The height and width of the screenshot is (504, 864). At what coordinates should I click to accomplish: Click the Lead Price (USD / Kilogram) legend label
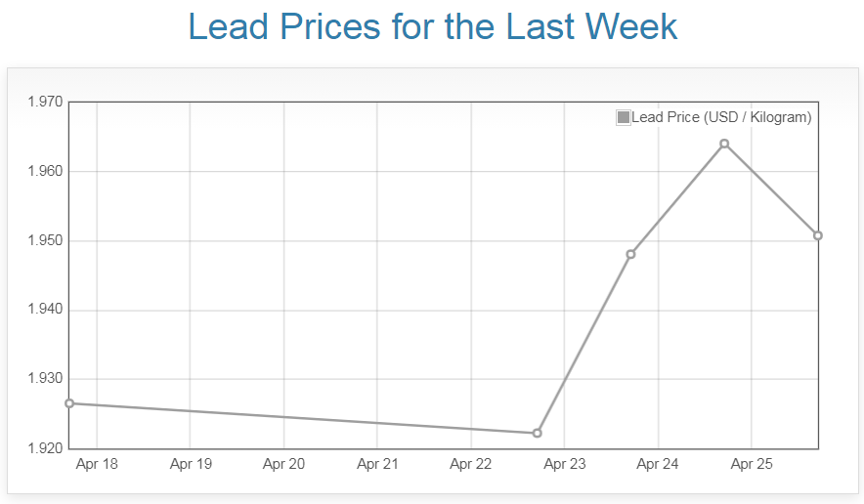click(x=721, y=118)
